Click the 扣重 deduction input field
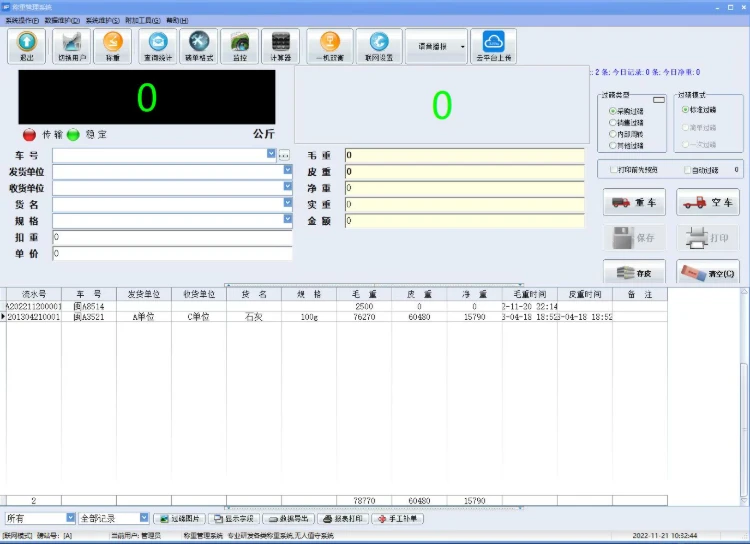750x544 pixels. (172, 237)
